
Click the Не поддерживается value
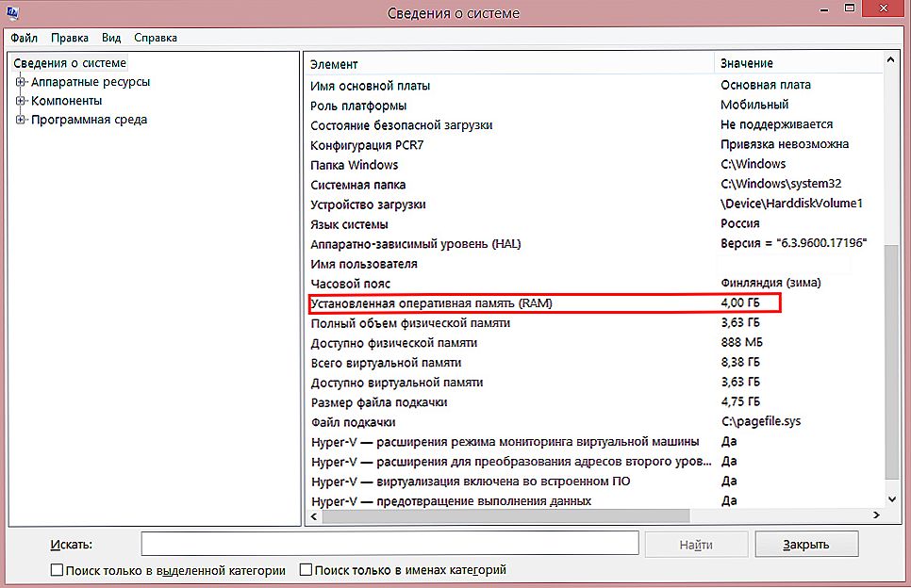[777, 124]
